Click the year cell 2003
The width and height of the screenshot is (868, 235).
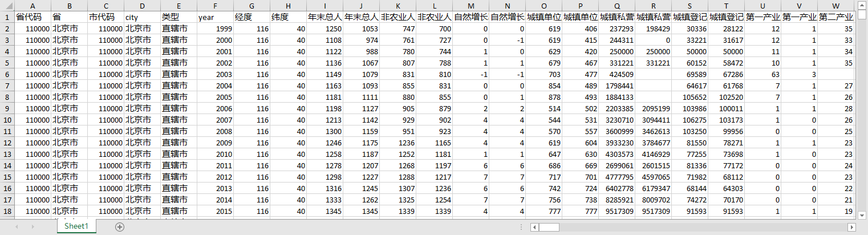pos(215,74)
